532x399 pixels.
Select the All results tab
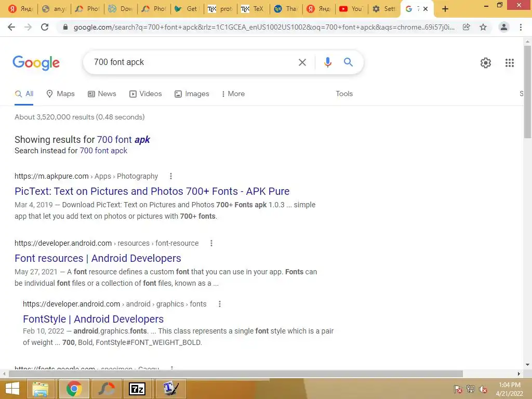[24, 94]
